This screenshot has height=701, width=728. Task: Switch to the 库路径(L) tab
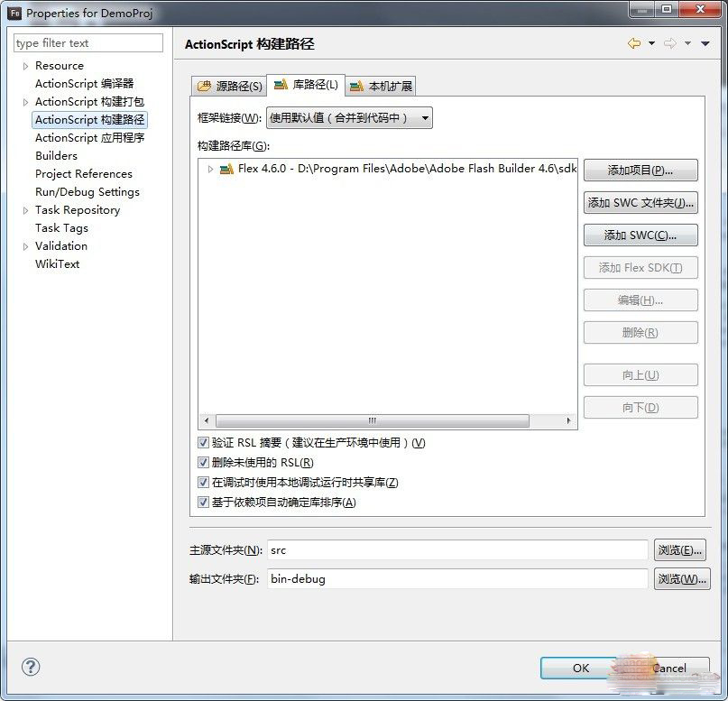point(306,85)
